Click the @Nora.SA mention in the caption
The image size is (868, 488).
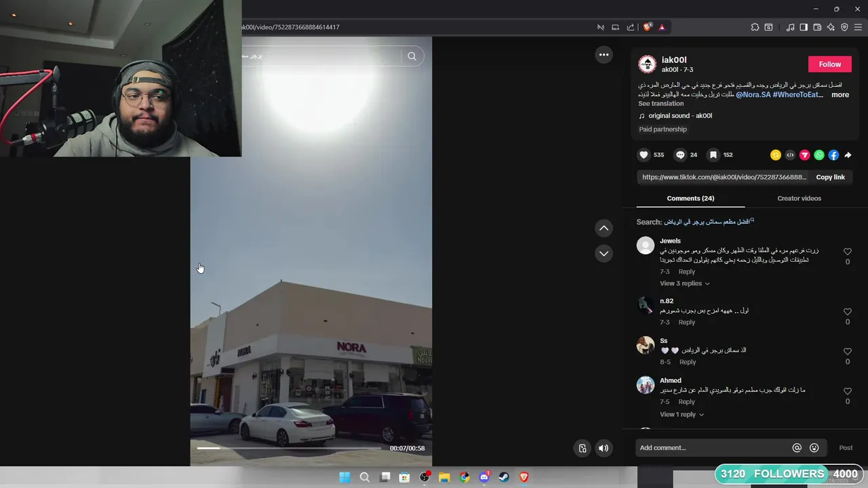click(753, 95)
